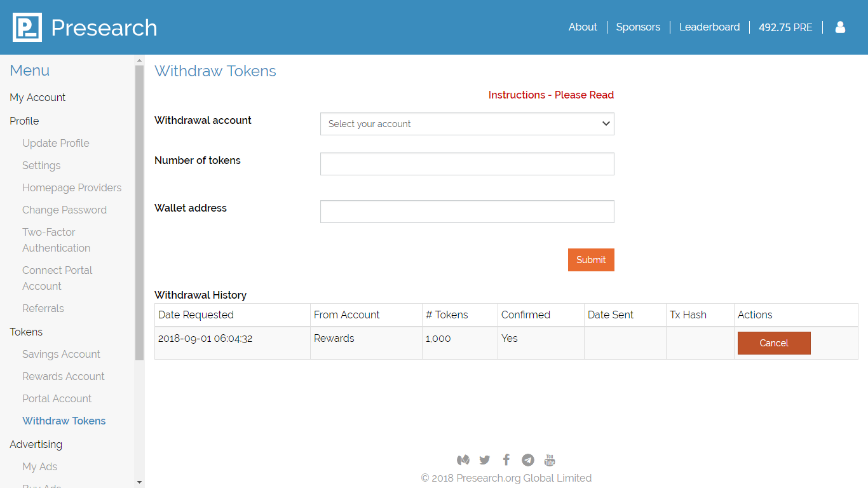868x488 pixels.
Task: View Referrals page
Action: 43,308
